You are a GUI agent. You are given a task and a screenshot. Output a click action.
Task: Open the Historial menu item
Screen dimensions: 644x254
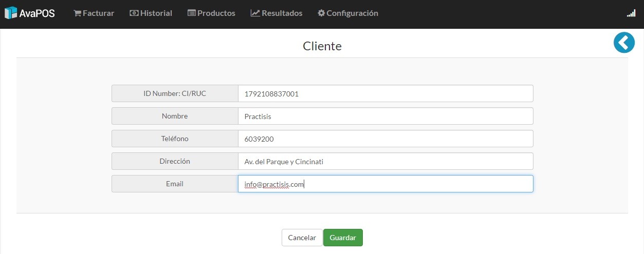pos(151,13)
